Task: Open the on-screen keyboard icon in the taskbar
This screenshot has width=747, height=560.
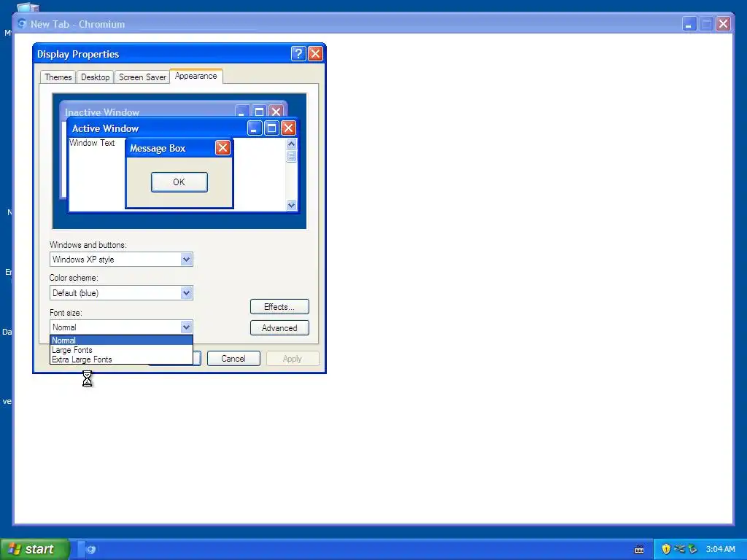Action: point(639,550)
